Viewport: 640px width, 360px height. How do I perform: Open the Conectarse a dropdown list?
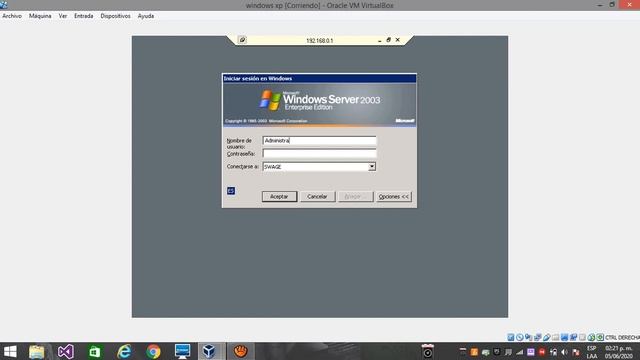(x=372, y=167)
